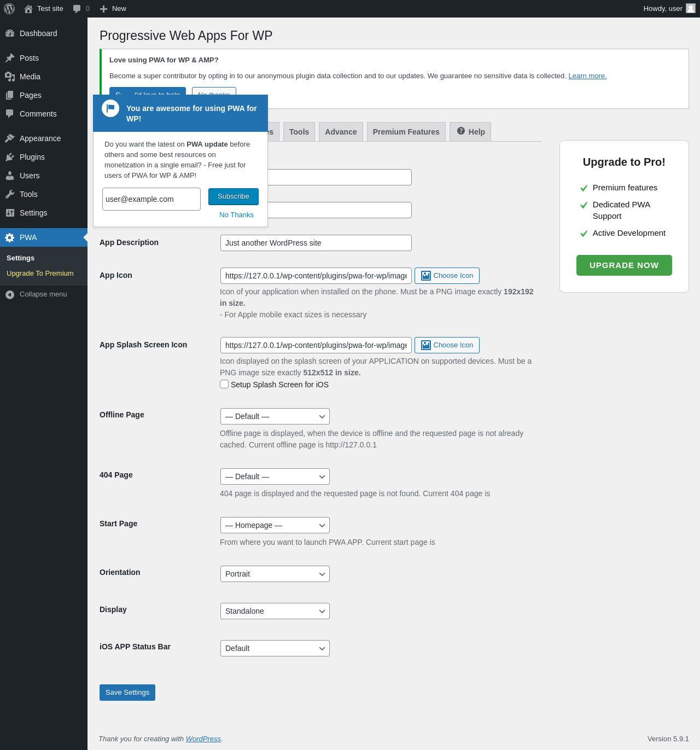
Task: Enable Setup Splash Screen for iOS checkbox
Action: tap(224, 384)
